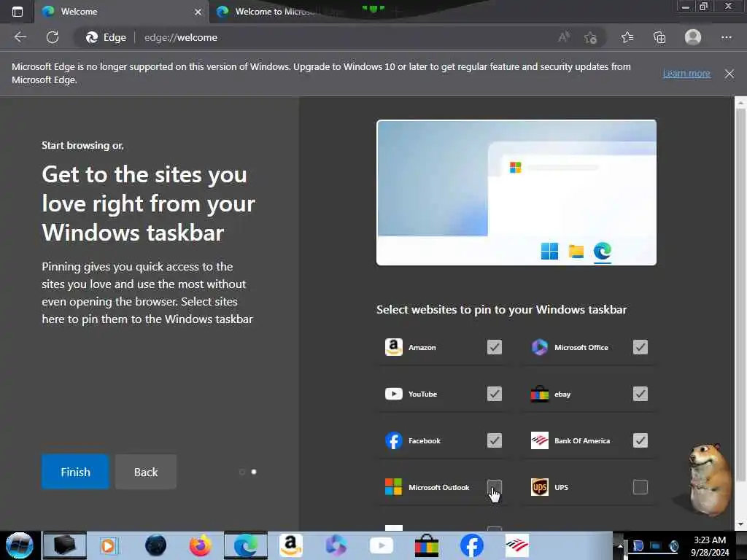Open the Collections icon
747x560 pixels.
[659, 37]
